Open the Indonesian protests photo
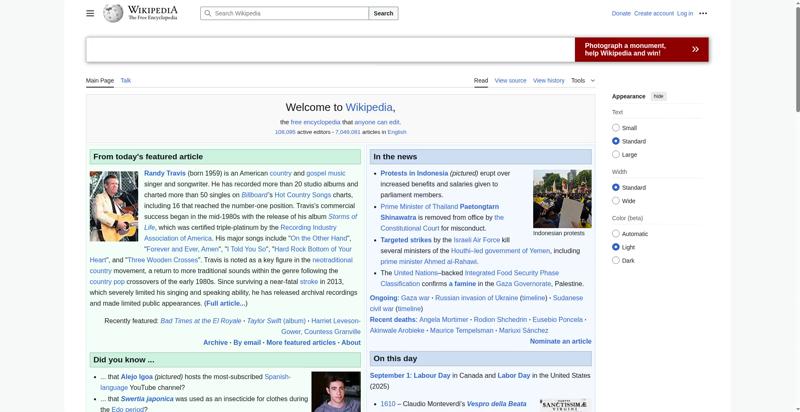Viewport: 800px width, 412px height. click(x=562, y=199)
